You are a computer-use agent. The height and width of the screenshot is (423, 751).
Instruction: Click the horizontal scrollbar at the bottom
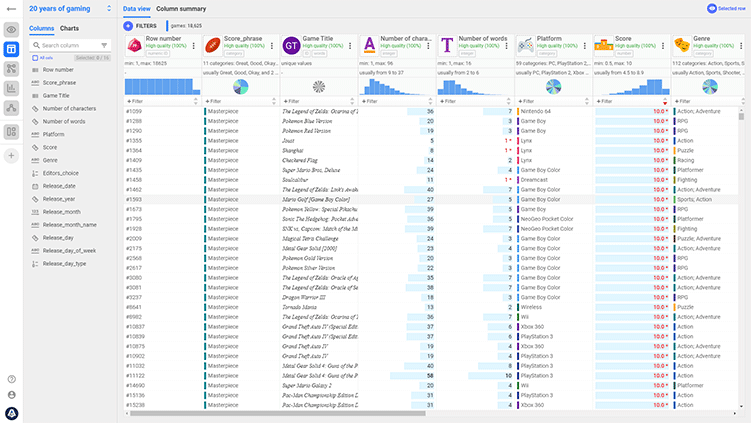pos(277,413)
